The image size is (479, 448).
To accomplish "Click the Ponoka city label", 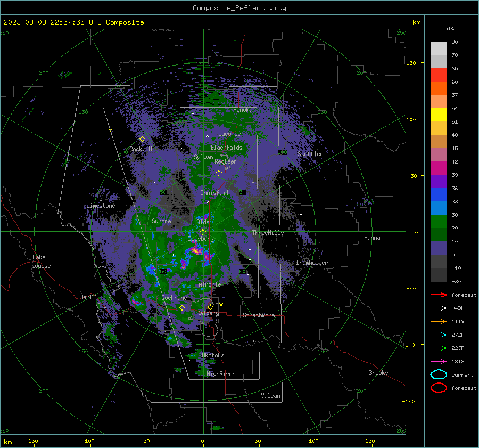I will point(243,110).
